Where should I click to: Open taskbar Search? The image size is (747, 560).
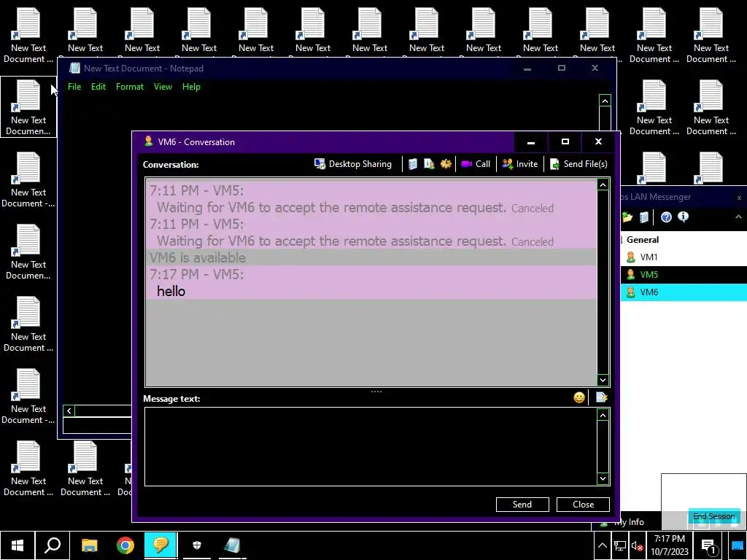click(53, 545)
